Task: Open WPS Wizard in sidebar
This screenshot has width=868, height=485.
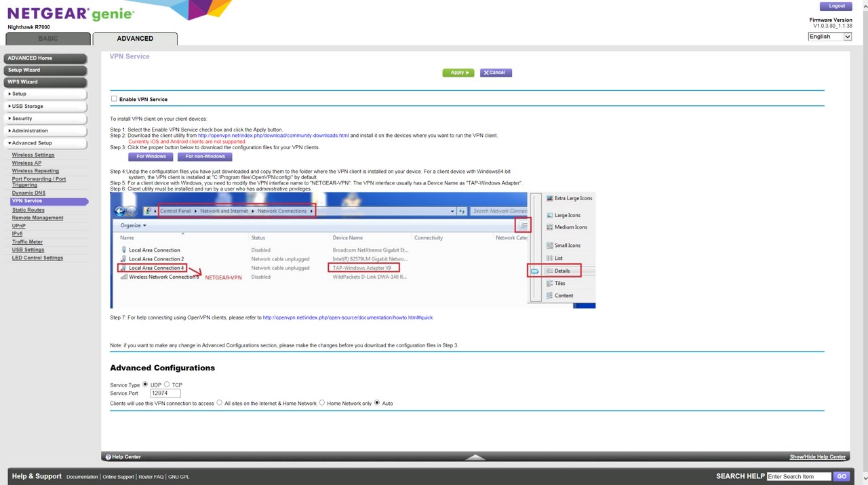Action: pyautogui.click(x=45, y=82)
